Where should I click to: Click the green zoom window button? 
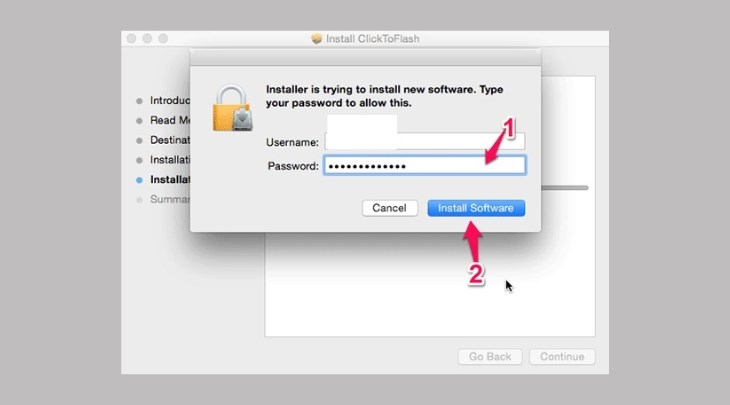(163, 39)
